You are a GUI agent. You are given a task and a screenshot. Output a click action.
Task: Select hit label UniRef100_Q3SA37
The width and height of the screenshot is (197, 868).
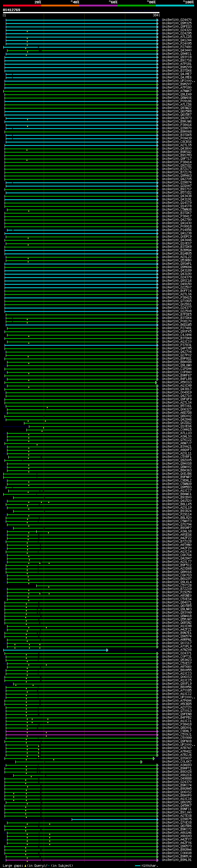[177, 758]
